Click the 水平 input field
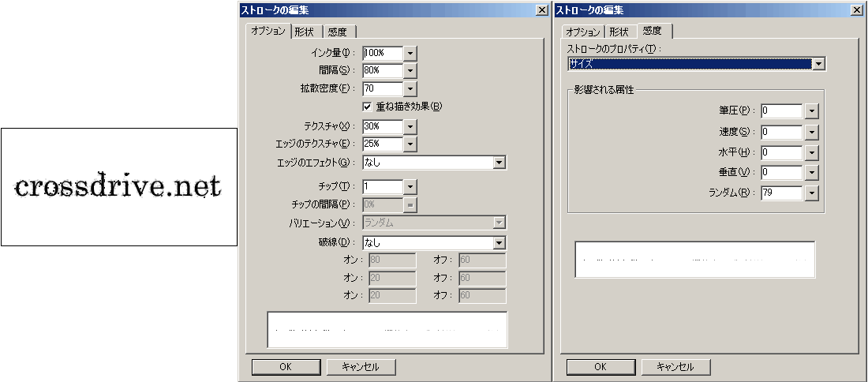 coord(782,152)
